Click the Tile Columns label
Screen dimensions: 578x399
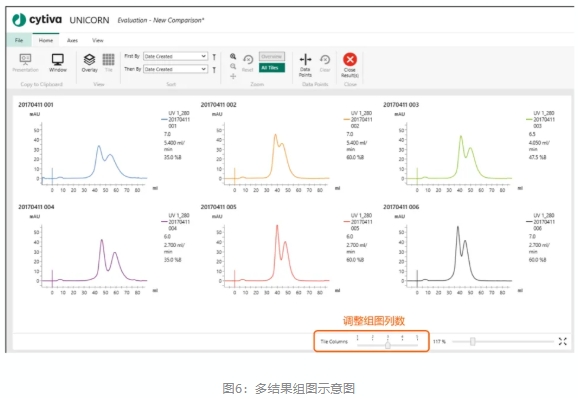pyautogui.click(x=334, y=341)
